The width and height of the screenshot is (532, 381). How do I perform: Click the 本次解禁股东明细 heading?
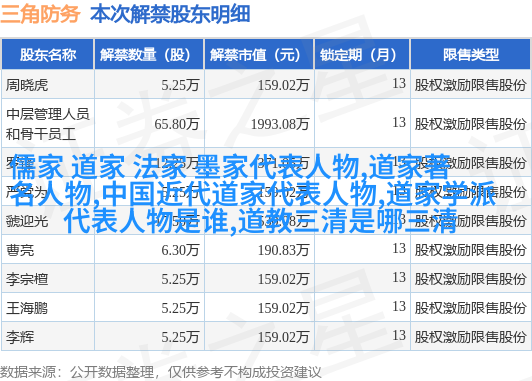pyautogui.click(x=170, y=14)
